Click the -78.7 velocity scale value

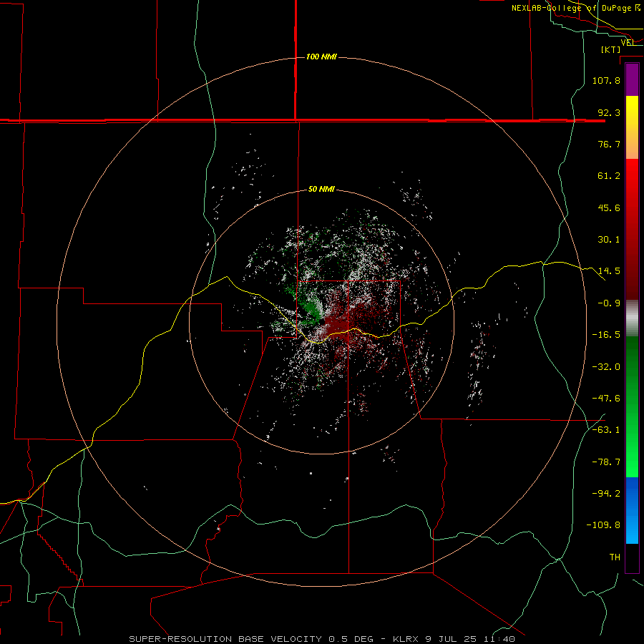click(606, 462)
